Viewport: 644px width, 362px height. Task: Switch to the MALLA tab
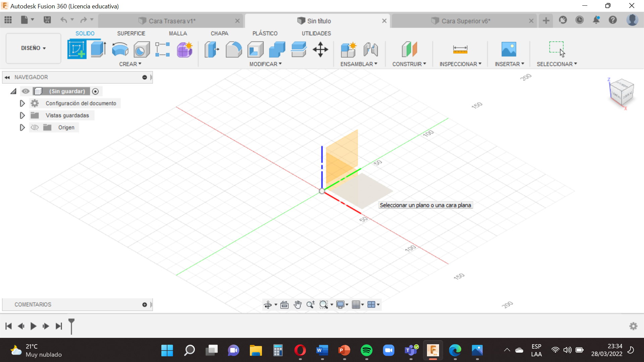point(178,34)
